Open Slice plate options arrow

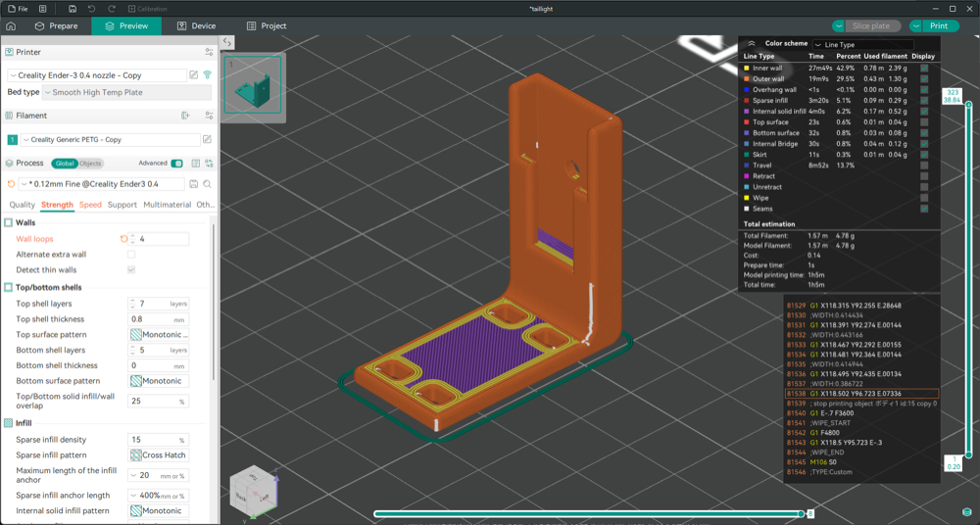click(x=838, y=25)
